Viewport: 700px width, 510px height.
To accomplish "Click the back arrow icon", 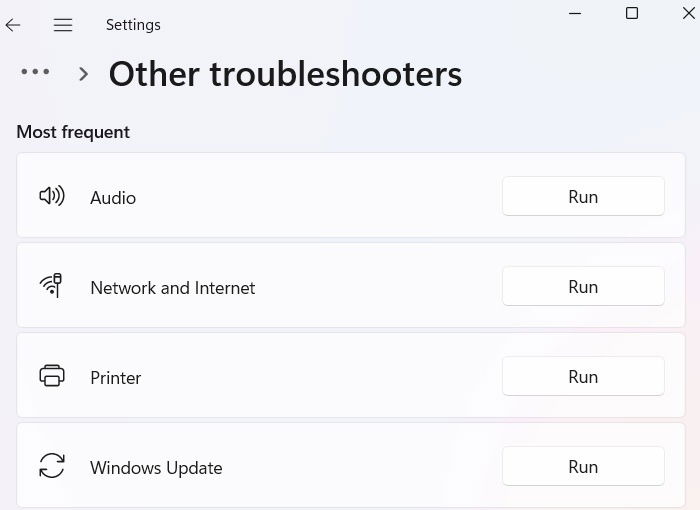I will click(13, 25).
